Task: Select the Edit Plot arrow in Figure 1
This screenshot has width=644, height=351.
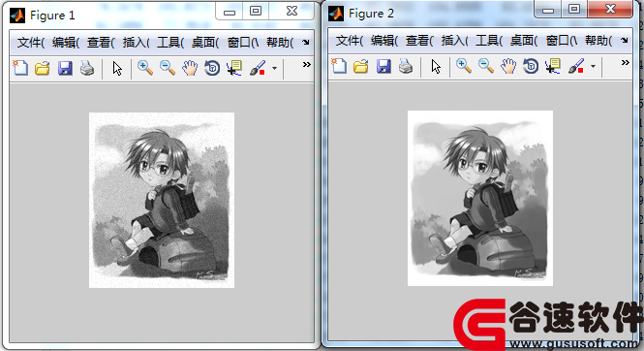Action: [117, 68]
